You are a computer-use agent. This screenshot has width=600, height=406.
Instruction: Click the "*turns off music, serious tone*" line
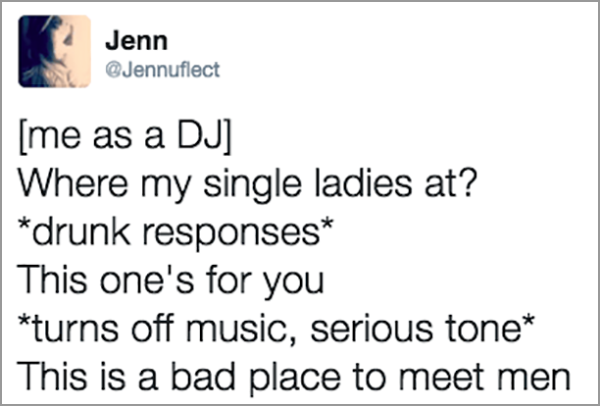[x=275, y=329]
